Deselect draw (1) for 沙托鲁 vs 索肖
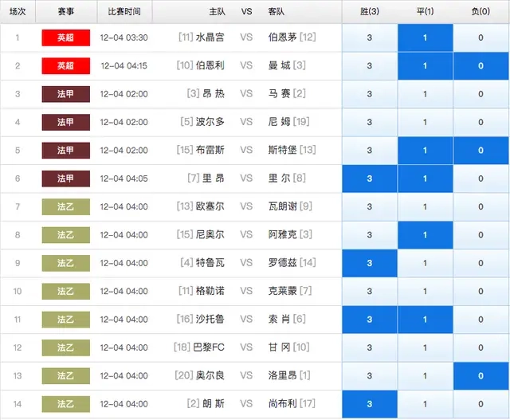Screen dimensions: 510x420 tap(425, 320)
